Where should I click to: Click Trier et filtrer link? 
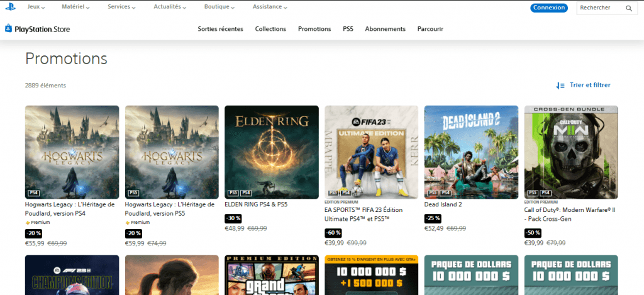click(x=590, y=85)
